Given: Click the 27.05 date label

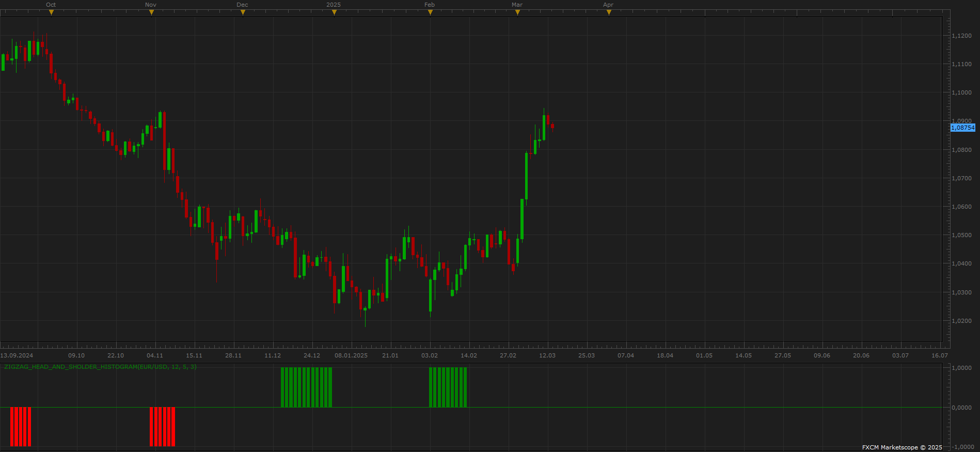Looking at the screenshot, I should coord(783,355).
